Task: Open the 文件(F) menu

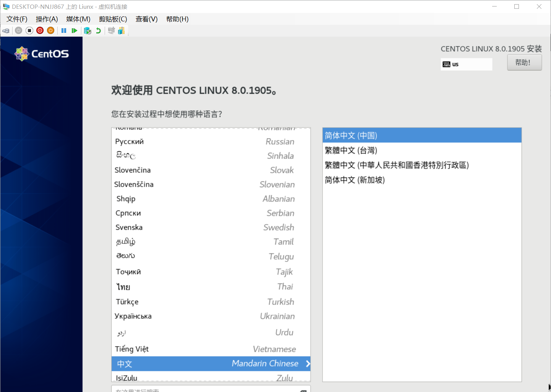Action: click(x=17, y=19)
